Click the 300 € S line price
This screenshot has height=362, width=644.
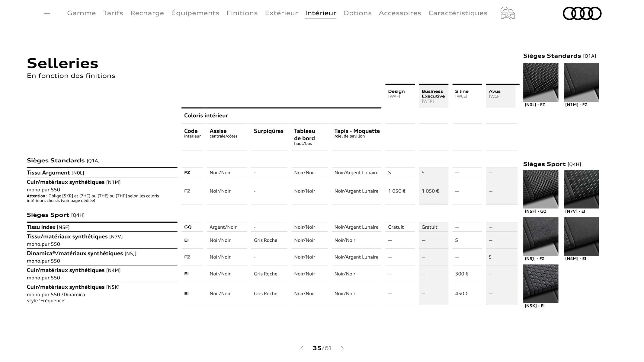click(462, 274)
